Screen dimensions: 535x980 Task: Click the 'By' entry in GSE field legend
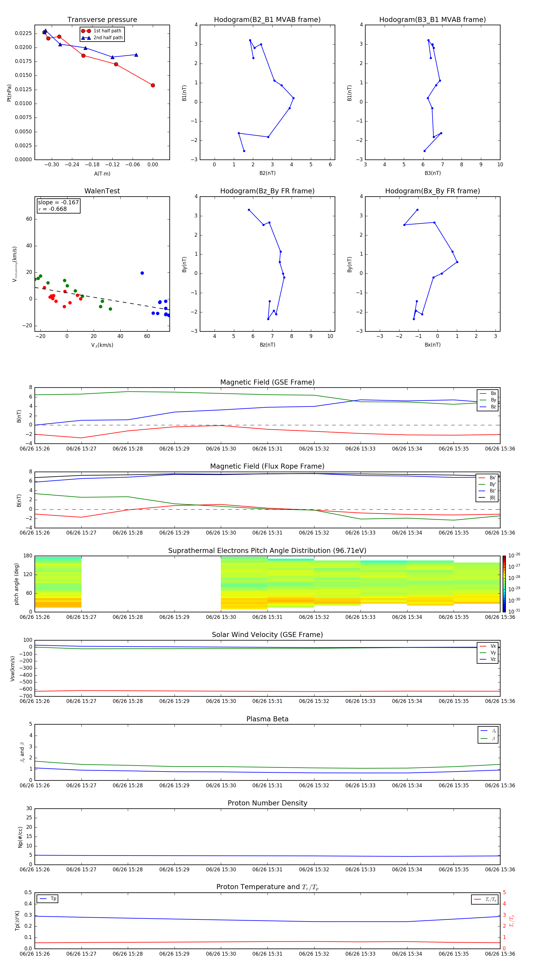(x=488, y=400)
